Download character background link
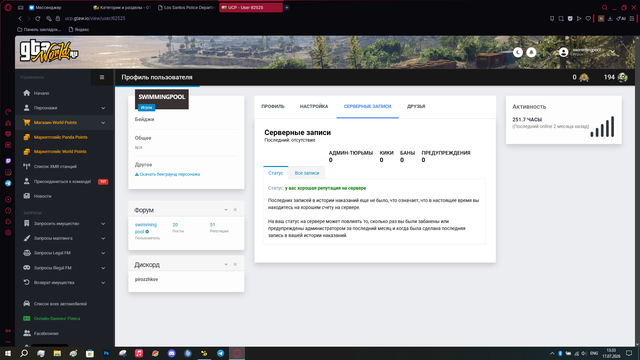 (167, 174)
